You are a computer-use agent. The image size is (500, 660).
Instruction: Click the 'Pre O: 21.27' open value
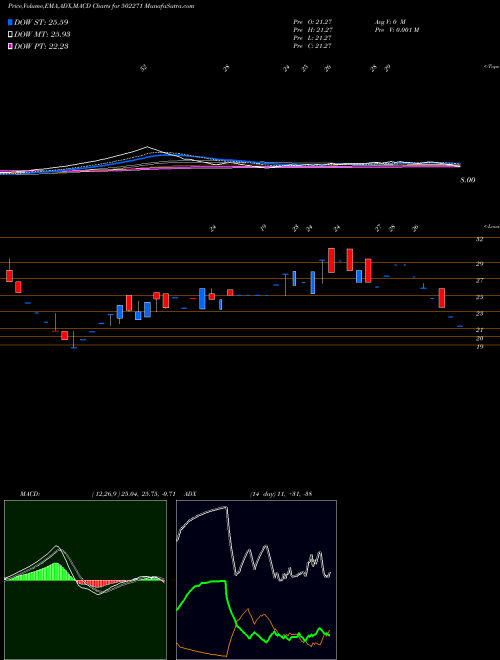click(x=312, y=21)
